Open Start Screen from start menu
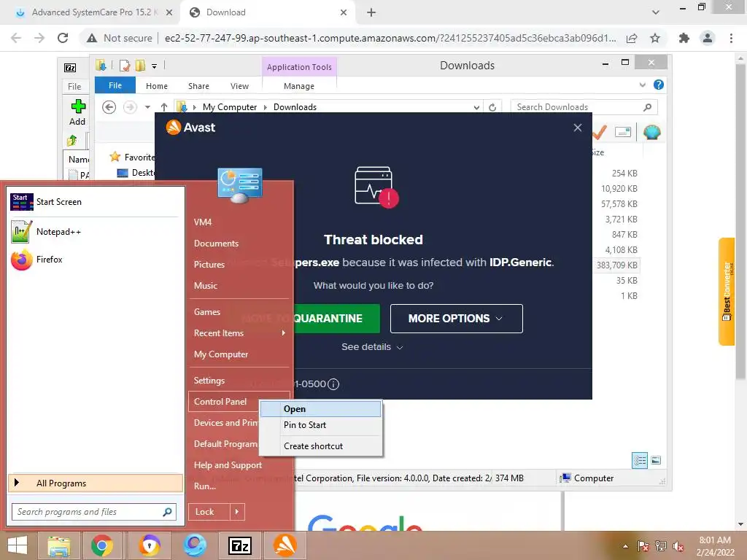The height and width of the screenshot is (560, 747). click(47, 202)
